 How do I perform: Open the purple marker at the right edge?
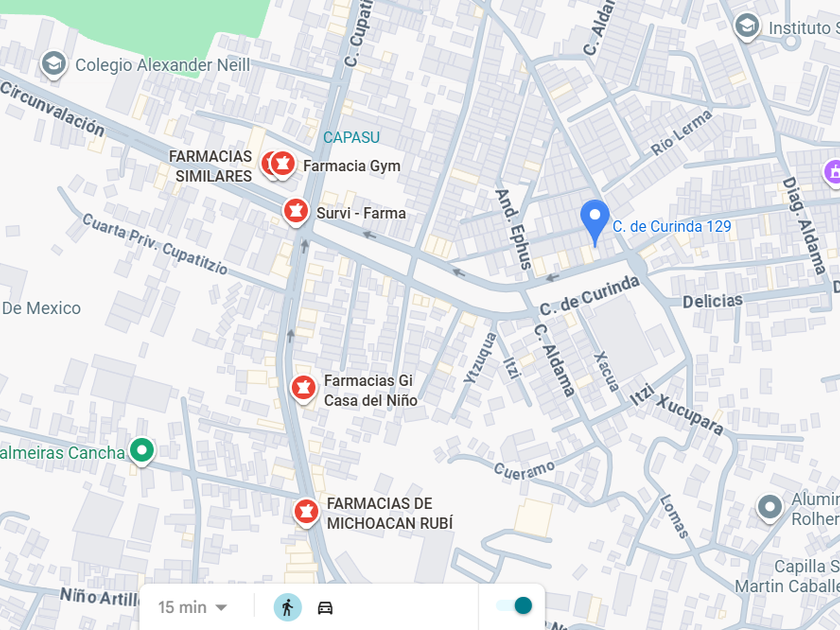point(833,173)
